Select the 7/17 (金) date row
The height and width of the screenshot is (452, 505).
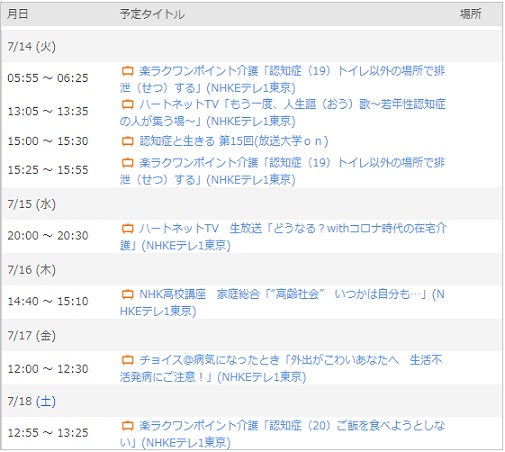coord(252,335)
